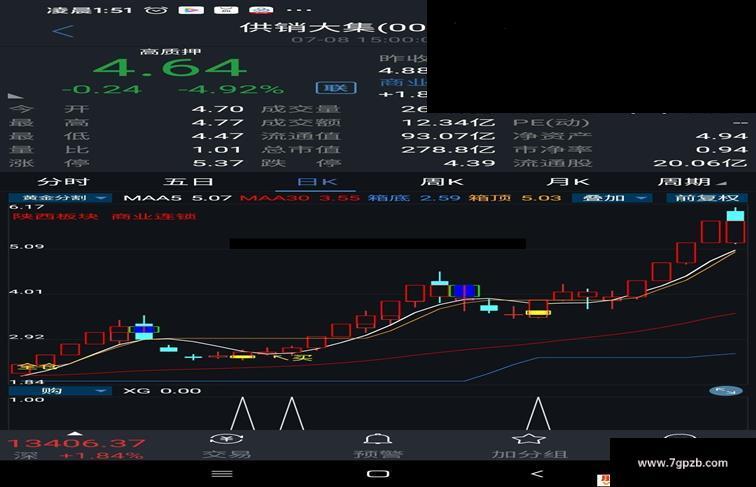Tap the 箱顶 5.03 indicator label
Screen dimensions: 756x487
coord(515,198)
